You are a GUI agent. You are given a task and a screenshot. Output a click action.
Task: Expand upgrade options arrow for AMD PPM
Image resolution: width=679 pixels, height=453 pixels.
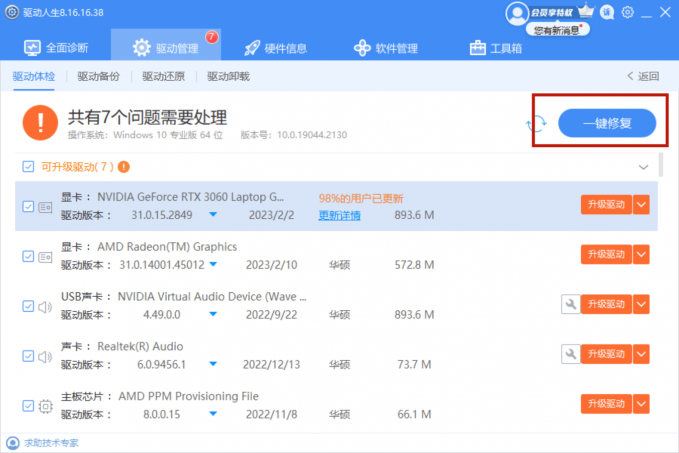(641, 404)
